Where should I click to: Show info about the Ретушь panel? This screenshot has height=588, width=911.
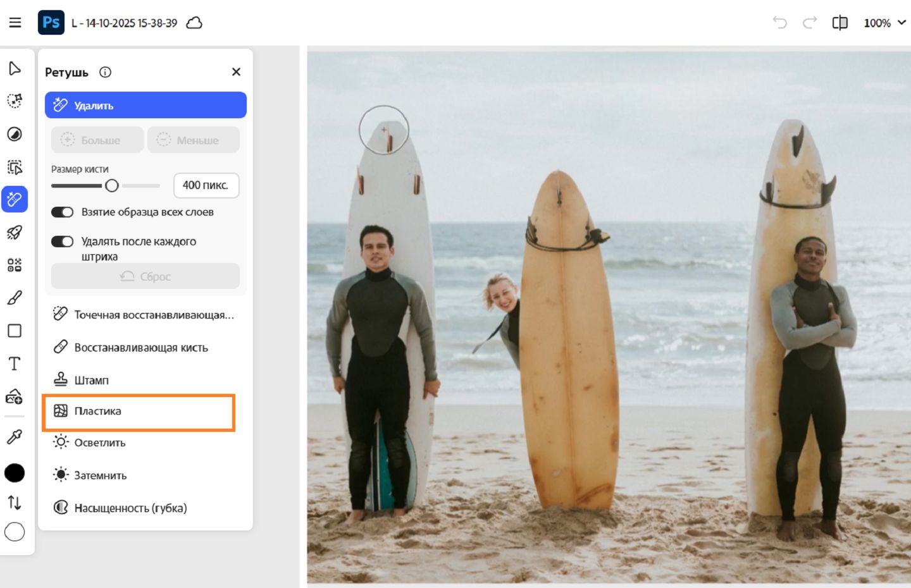(106, 72)
